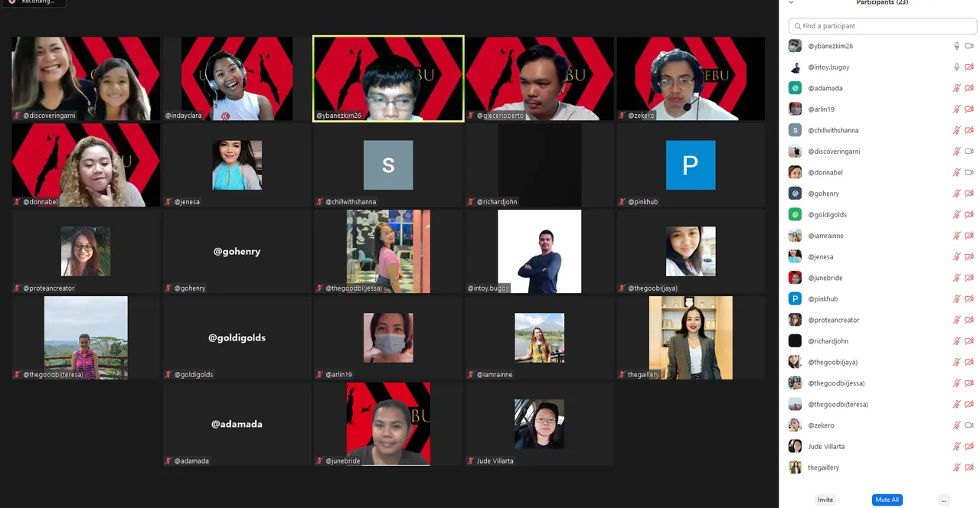Viewport: 980px width, 508px height.
Task: Click the large S placeholder on @chillwithshanna's tile
Action: (388, 165)
